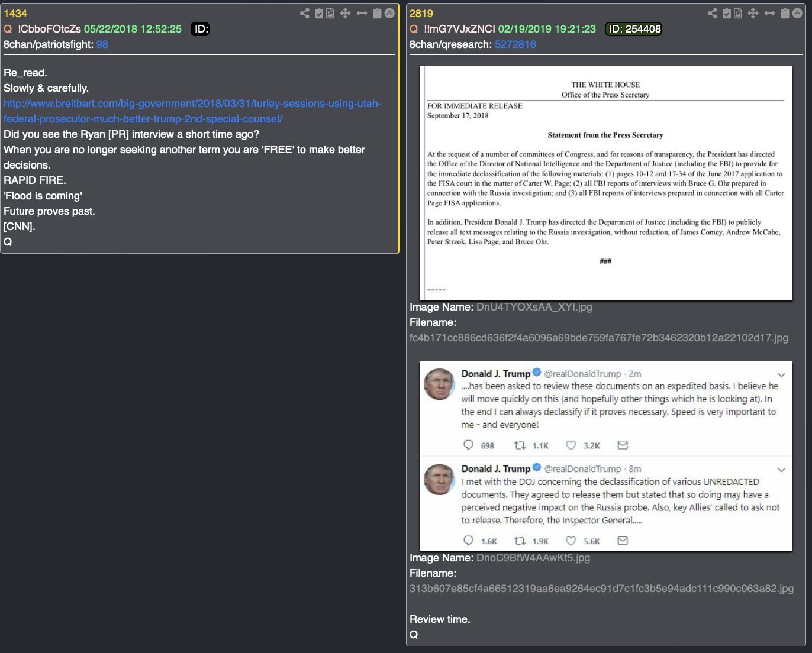Click timestamp 05/22/2018 12:52:25
This screenshot has width=812, height=653.
pyautogui.click(x=133, y=29)
